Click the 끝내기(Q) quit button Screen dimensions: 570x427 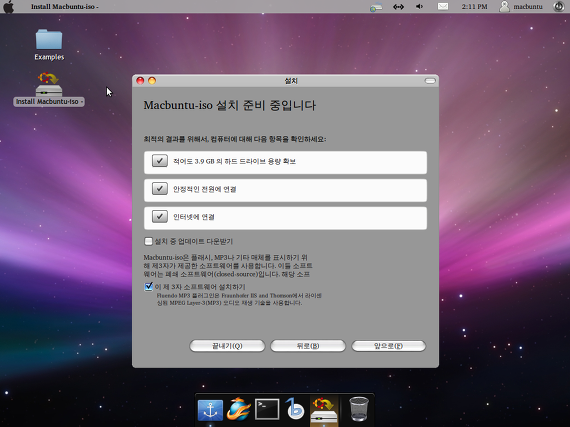[227, 346]
